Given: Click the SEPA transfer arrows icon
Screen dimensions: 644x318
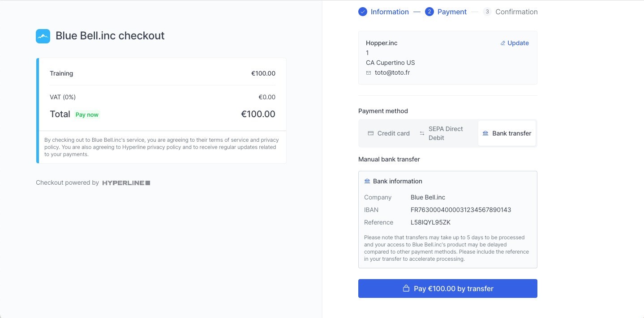Looking at the screenshot, I should click(x=422, y=133).
